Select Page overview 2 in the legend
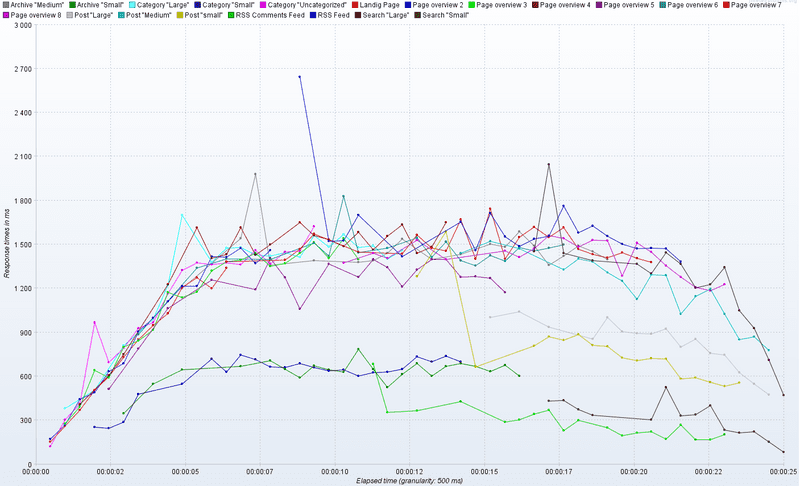Viewport: 800px width, 486px height. tap(434, 5)
